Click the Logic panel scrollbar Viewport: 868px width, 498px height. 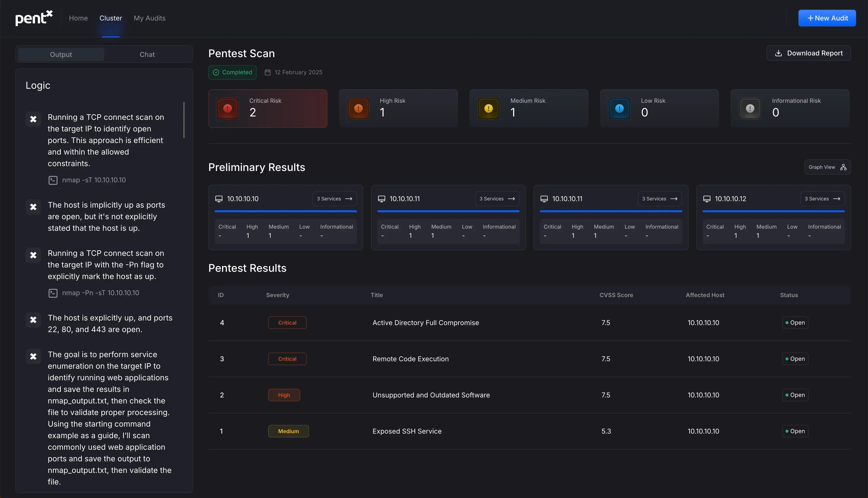point(184,120)
